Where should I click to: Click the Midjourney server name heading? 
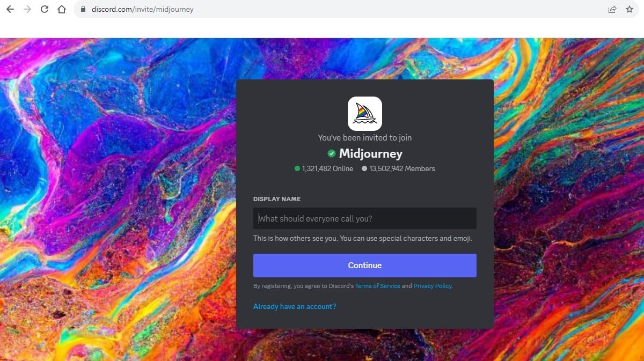point(370,154)
